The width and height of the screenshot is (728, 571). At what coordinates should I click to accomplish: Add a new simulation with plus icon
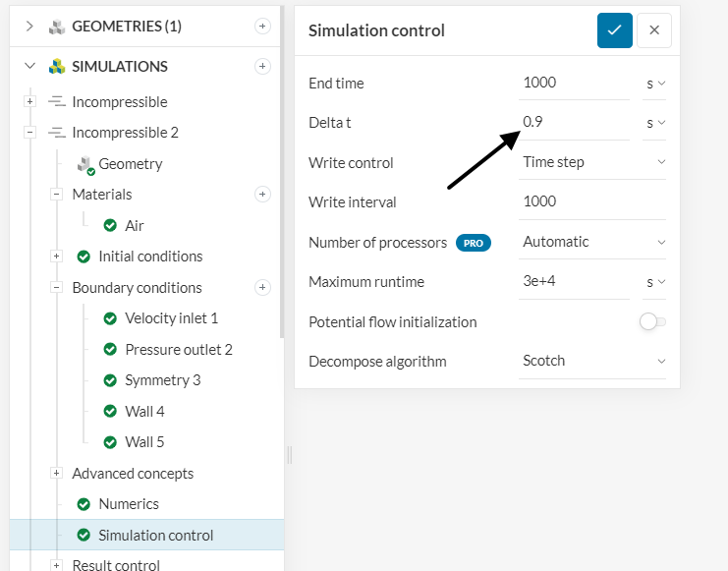(x=262, y=67)
